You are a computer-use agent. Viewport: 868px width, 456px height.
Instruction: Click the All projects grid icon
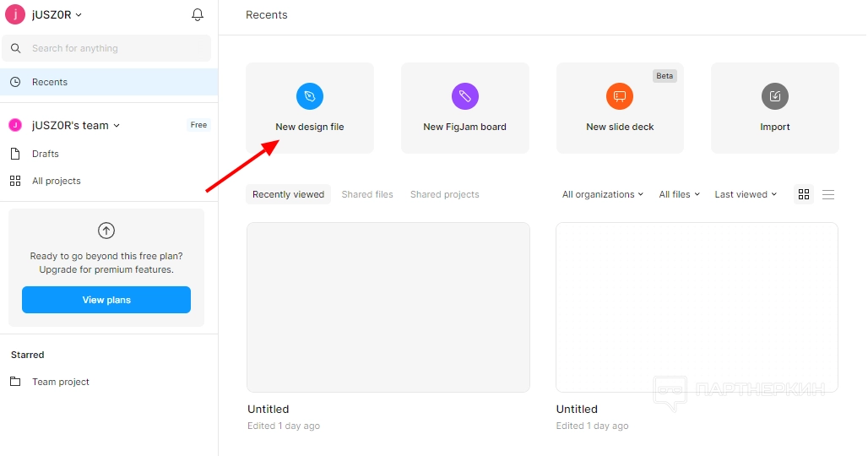coord(15,181)
